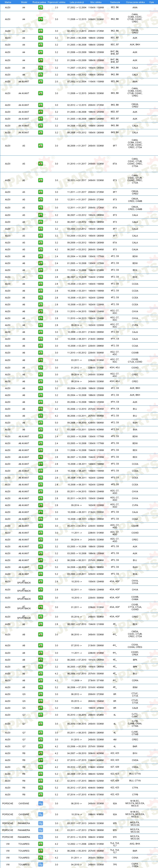Image resolution: width=158 pixels, height=868 pixels.
Task: Click the 404kW / 549KM power cell
Action: point(96,788)
